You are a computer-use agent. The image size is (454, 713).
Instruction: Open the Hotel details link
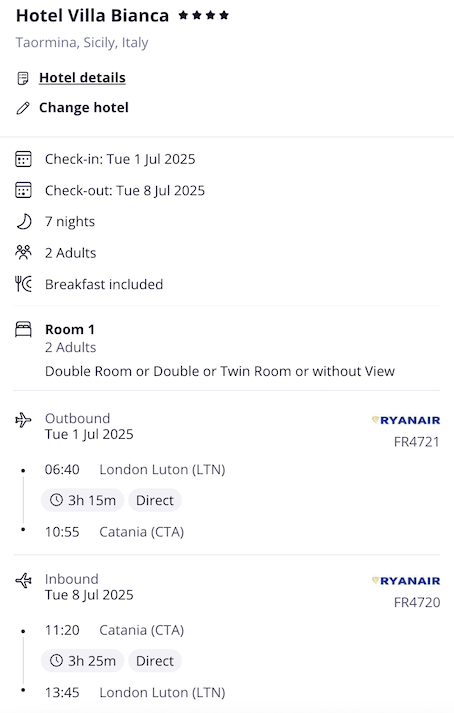(x=82, y=78)
